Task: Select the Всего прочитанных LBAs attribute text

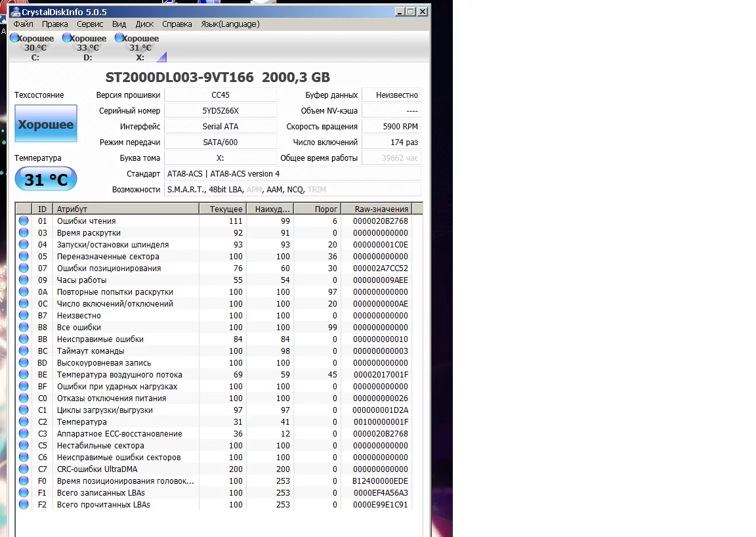Action: (103, 505)
